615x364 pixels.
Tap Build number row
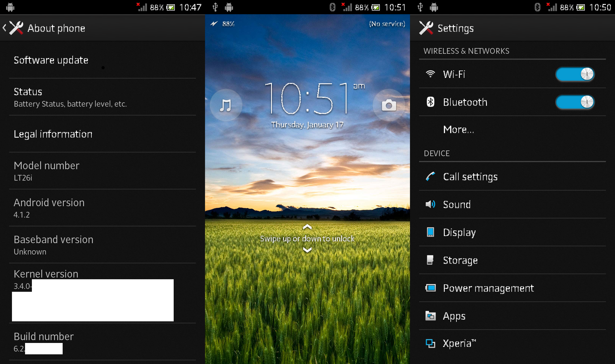click(102, 342)
